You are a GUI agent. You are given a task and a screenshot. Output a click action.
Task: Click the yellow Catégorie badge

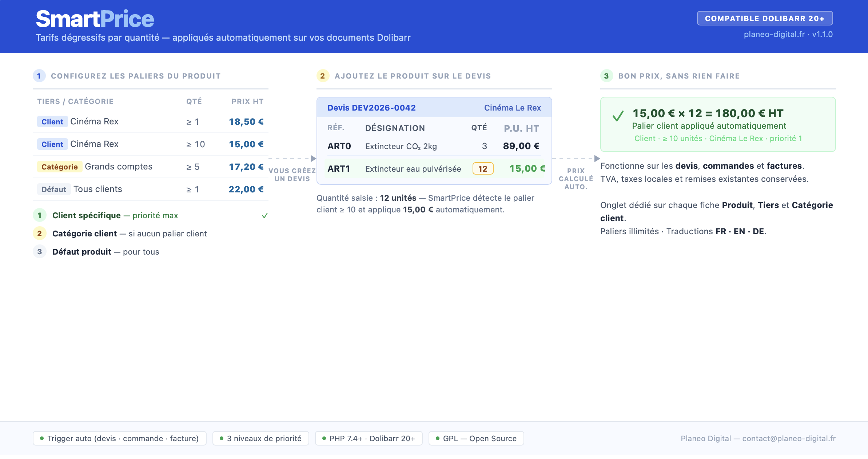(59, 167)
